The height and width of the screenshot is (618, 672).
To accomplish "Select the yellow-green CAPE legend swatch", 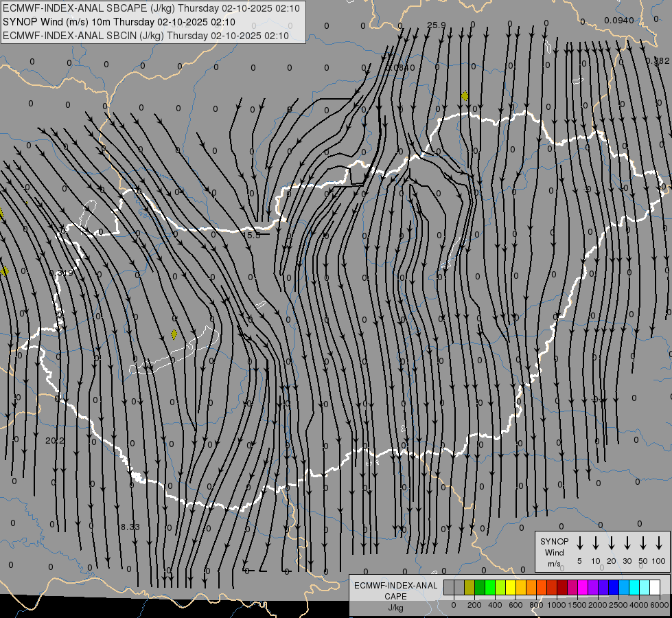I will (500, 587).
